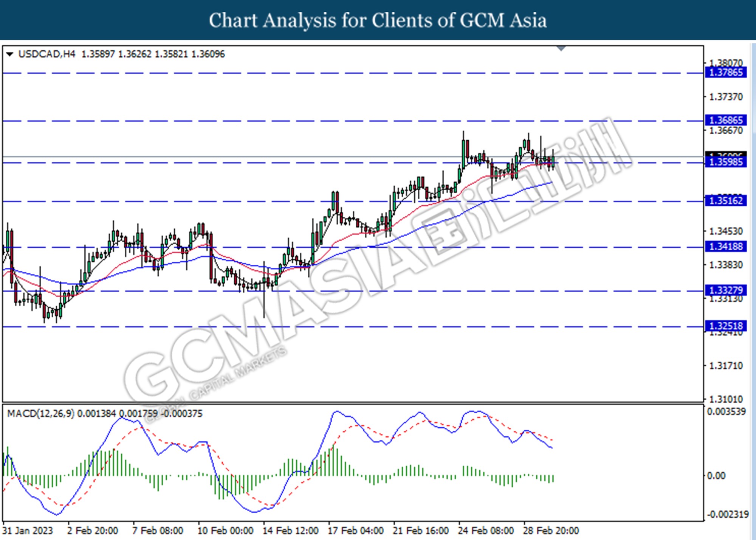Select the 1.36865 price level label
Viewport: 756px width, 540px height.
726,120
